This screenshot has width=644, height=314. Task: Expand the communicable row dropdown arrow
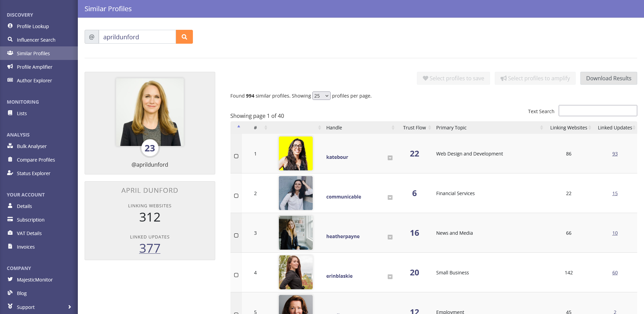pyautogui.click(x=390, y=197)
